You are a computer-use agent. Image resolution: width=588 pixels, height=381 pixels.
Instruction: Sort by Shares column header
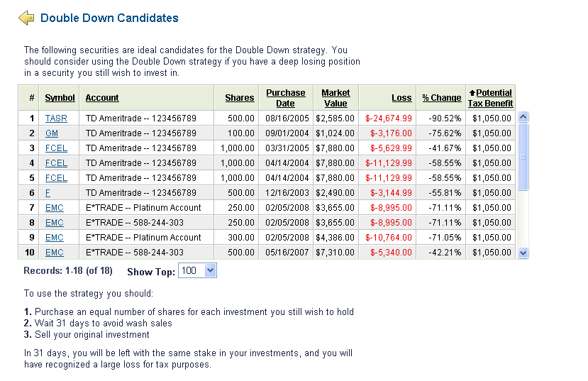[x=240, y=98]
